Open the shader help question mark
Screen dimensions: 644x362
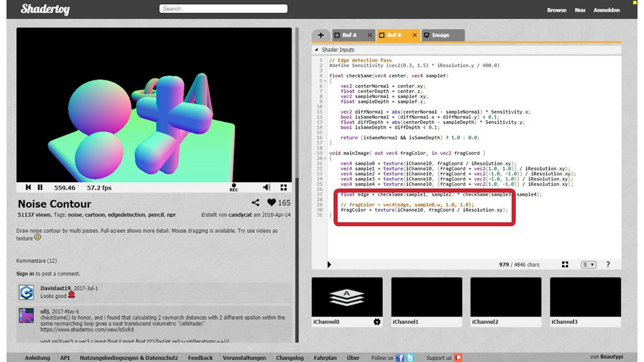pyautogui.click(x=608, y=264)
